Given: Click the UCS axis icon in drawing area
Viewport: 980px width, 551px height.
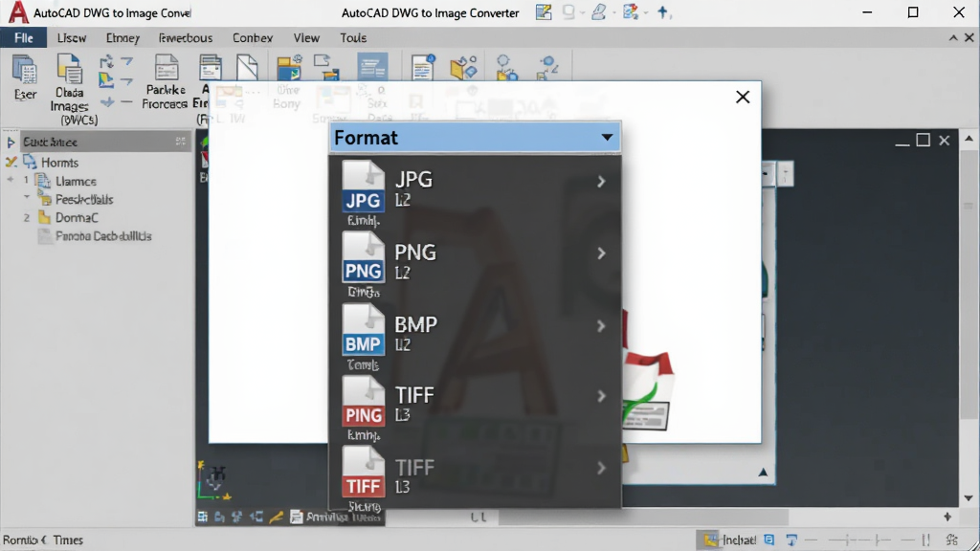Looking at the screenshot, I should (x=213, y=481).
